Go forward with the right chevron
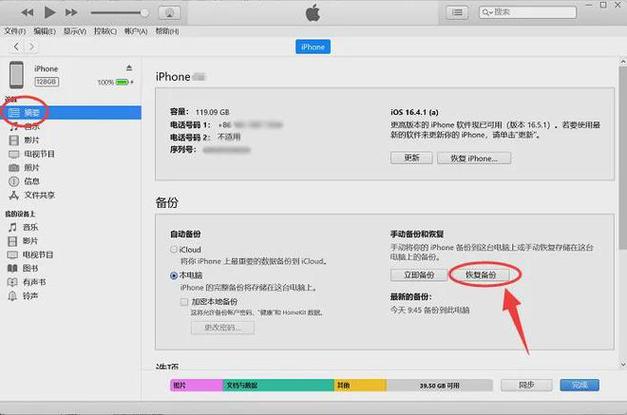Image resolution: width=627 pixels, height=415 pixels. pos(32,47)
